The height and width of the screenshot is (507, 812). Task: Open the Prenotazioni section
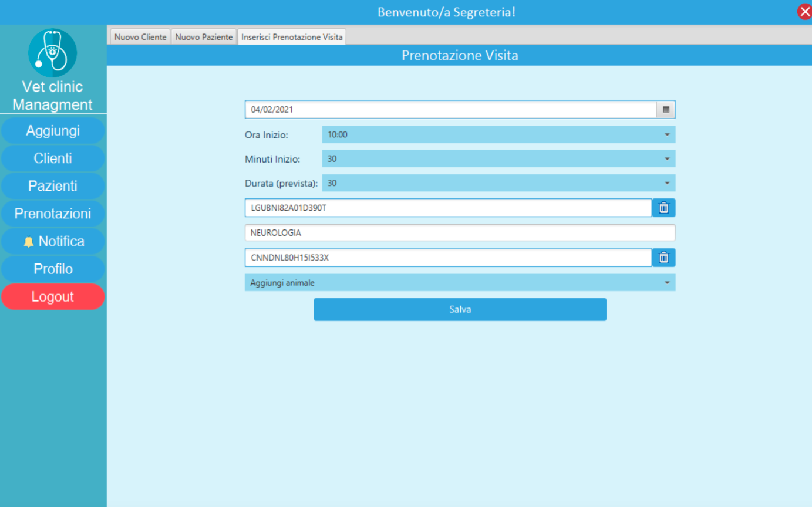tap(53, 214)
